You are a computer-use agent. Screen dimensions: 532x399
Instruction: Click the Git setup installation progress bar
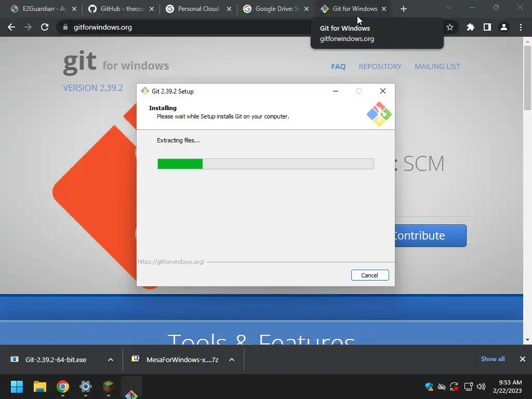coord(265,164)
